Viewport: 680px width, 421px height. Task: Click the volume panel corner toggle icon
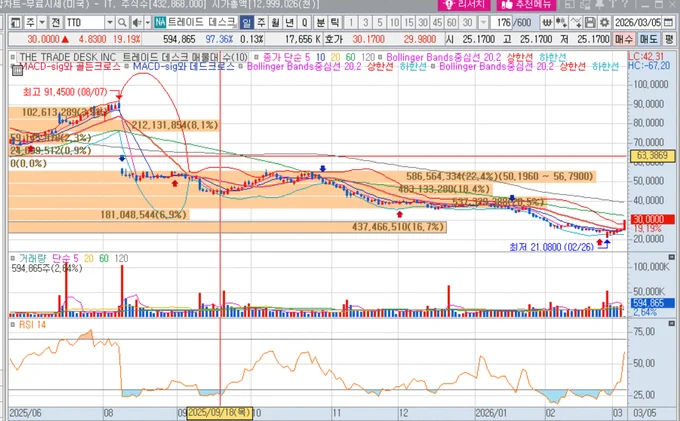coord(672,257)
